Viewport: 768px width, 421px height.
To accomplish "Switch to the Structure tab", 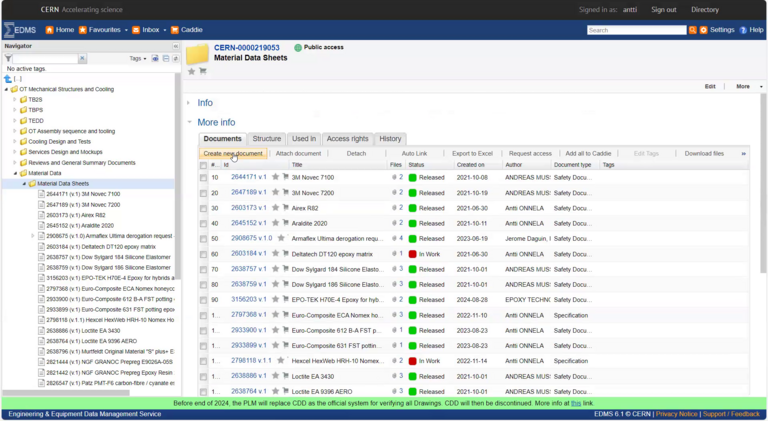I will pos(266,139).
